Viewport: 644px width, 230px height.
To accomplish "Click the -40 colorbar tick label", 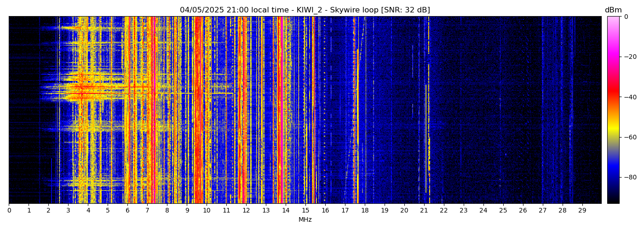I will click(x=628, y=97).
